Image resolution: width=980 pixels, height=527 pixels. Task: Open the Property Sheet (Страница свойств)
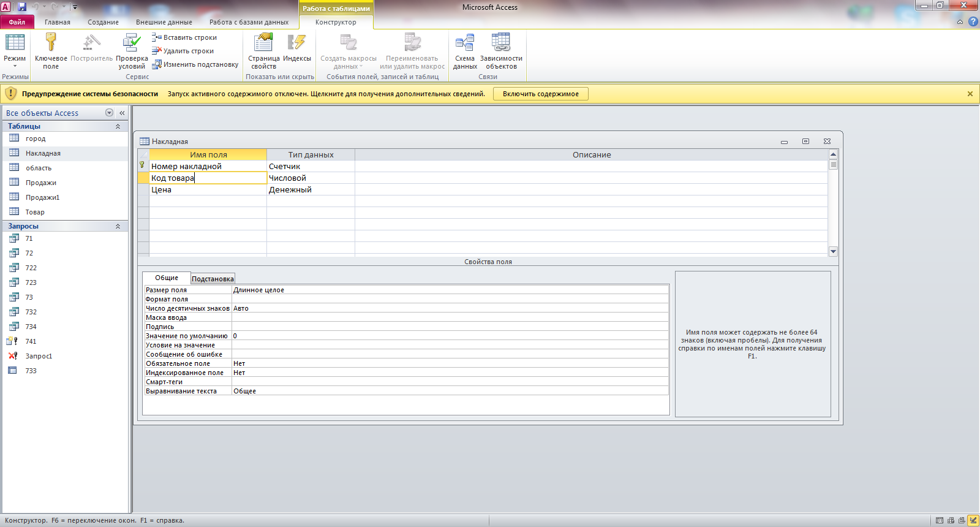(x=263, y=43)
